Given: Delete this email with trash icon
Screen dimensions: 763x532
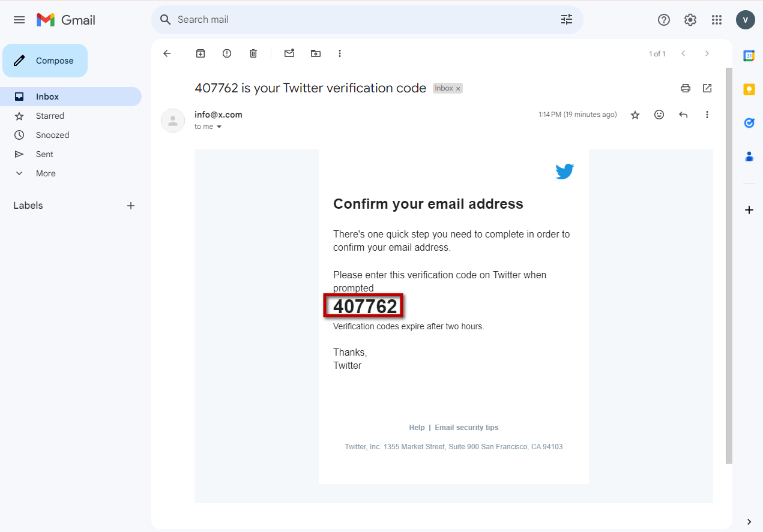Looking at the screenshot, I should tap(253, 53).
